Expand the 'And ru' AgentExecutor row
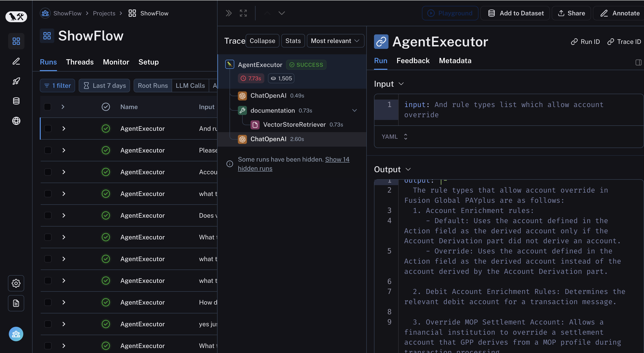This screenshot has height=353, width=644. click(x=64, y=129)
